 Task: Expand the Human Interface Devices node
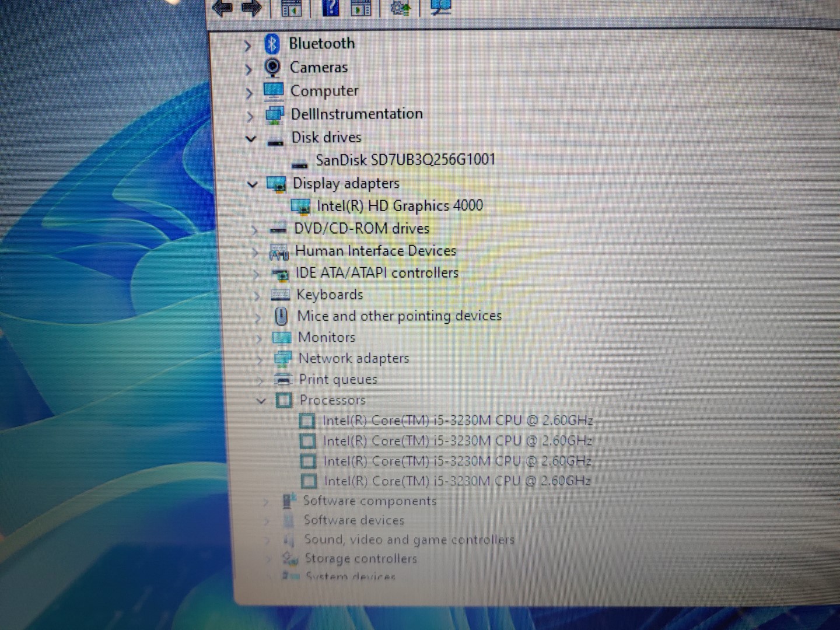coord(256,253)
